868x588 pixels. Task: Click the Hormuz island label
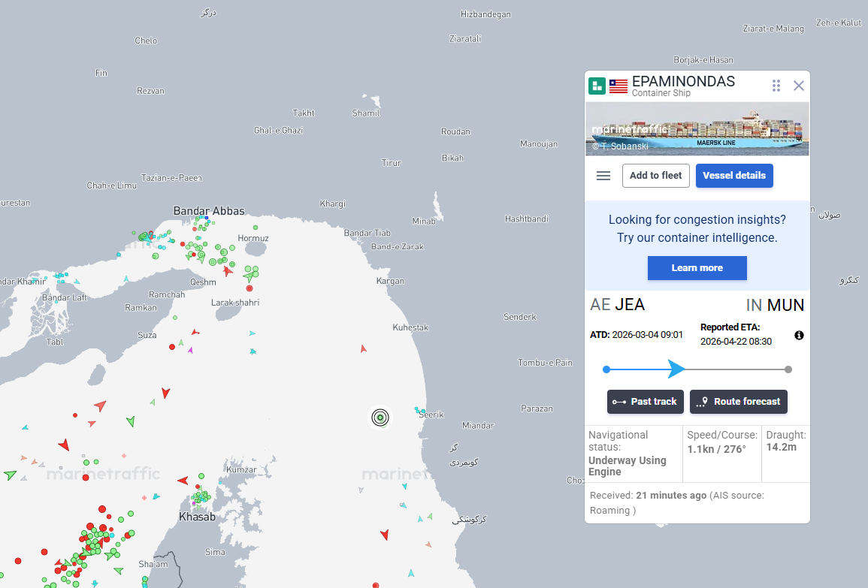(253, 238)
